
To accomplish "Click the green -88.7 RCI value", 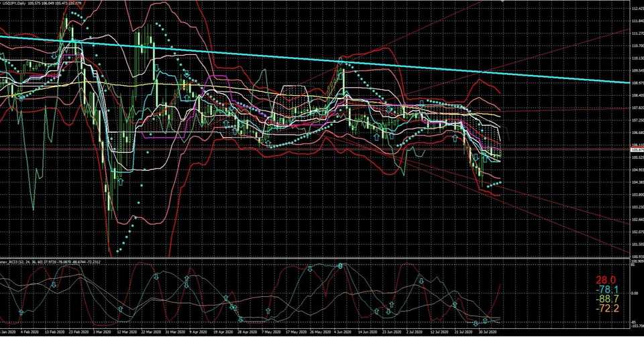I will tap(608, 299).
